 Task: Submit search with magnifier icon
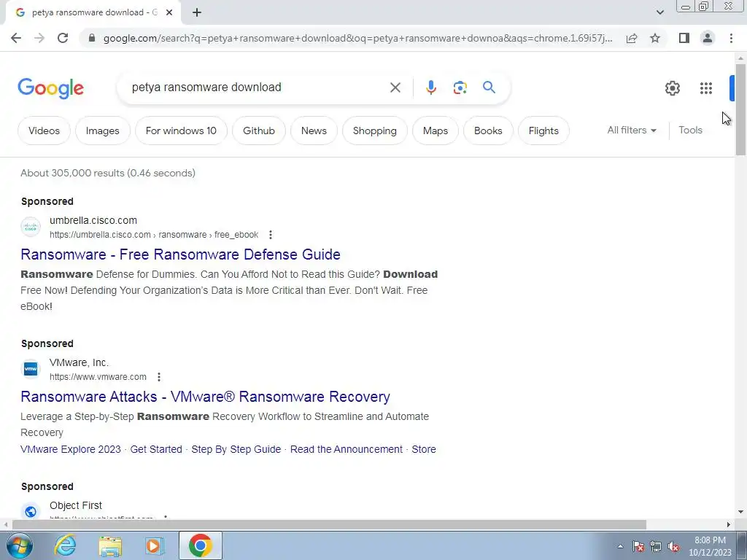489,87
